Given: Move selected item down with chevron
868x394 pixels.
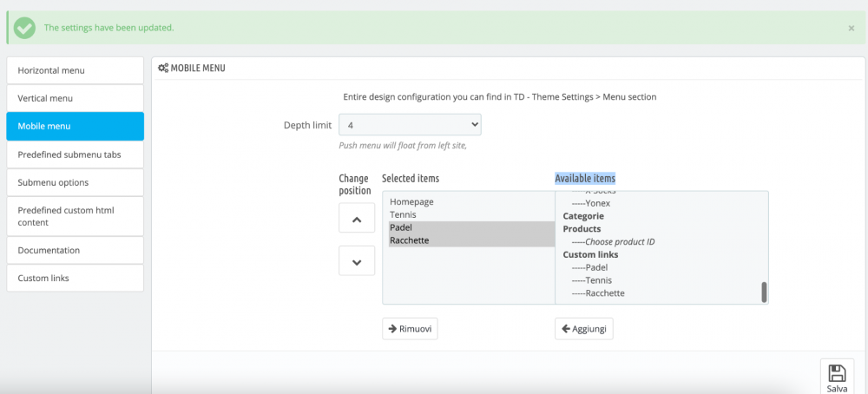Looking at the screenshot, I should tap(356, 260).
